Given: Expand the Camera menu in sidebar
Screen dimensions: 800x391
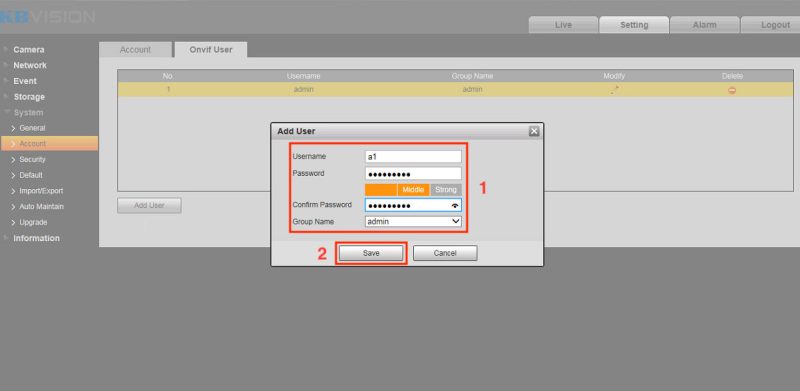Looking at the screenshot, I should pos(29,50).
